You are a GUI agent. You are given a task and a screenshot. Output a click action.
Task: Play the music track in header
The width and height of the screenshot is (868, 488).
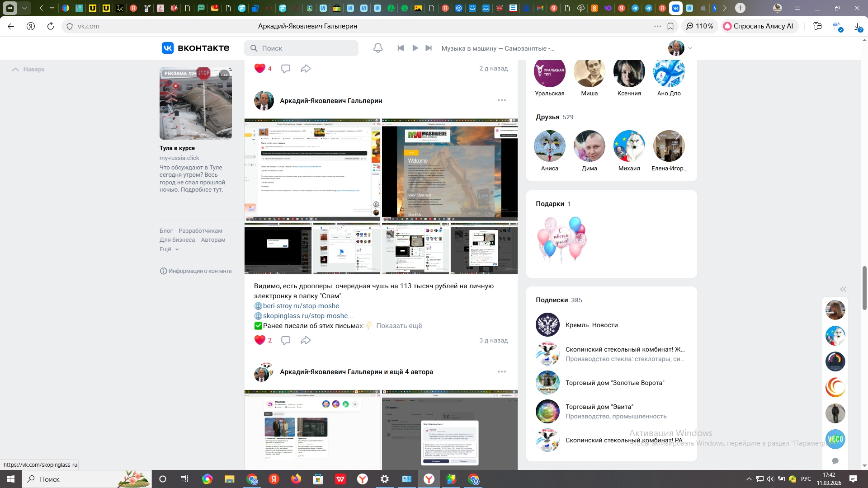coord(415,48)
